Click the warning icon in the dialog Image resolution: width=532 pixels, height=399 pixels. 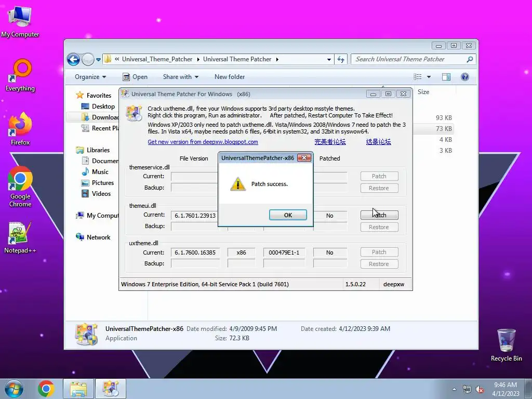point(237,184)
